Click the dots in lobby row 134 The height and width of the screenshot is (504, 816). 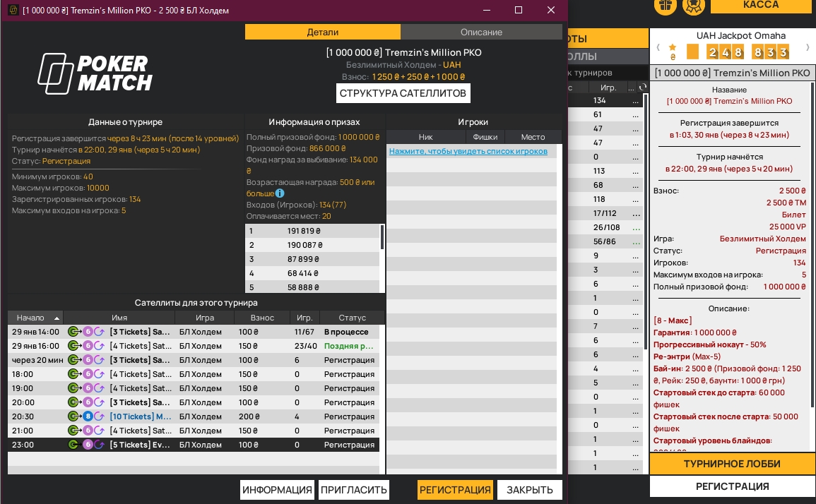pos(635,102)
